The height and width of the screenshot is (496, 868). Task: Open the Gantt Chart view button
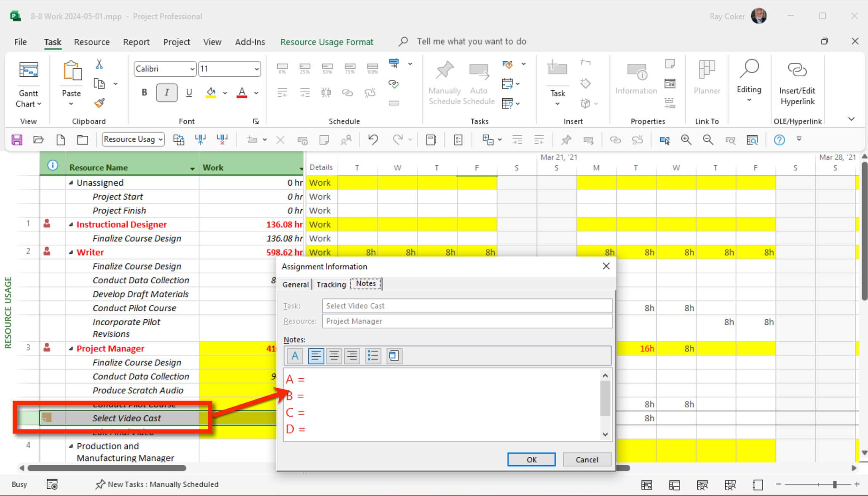coord(28,84)
